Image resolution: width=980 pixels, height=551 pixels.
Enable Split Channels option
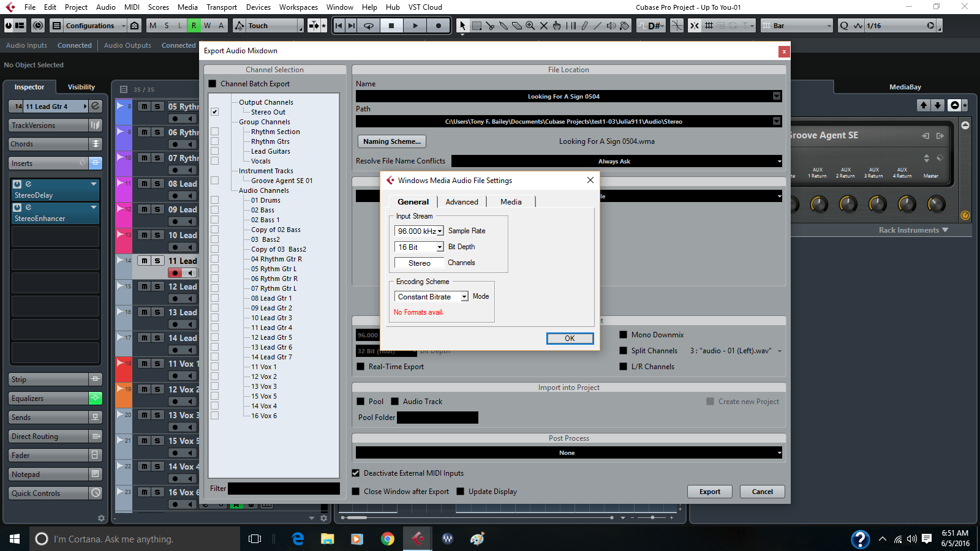624,351
